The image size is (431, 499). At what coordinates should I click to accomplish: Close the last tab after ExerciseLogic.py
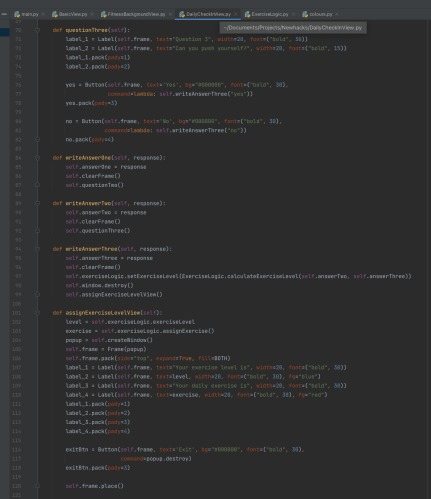337,14
